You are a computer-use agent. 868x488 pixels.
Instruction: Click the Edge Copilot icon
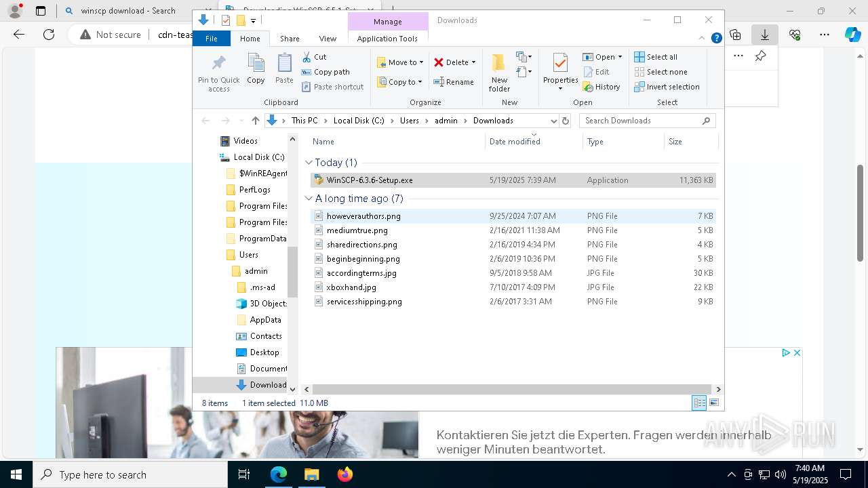tap(852, 35)
